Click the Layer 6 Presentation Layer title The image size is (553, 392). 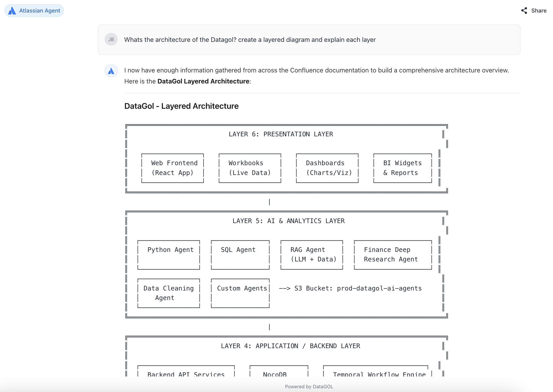[281, 134]
